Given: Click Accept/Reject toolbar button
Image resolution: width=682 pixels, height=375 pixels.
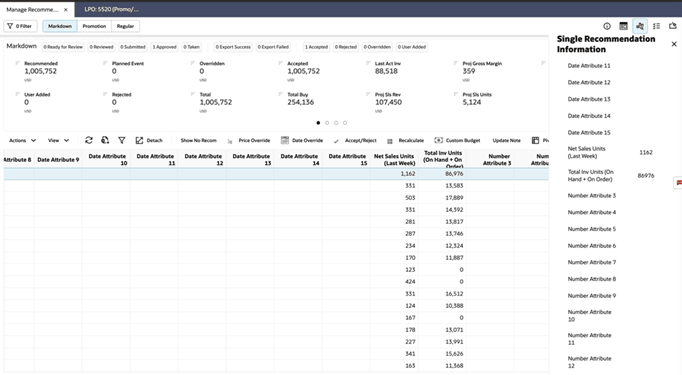Looking at the screenshot, I should (x=355, y=140).
